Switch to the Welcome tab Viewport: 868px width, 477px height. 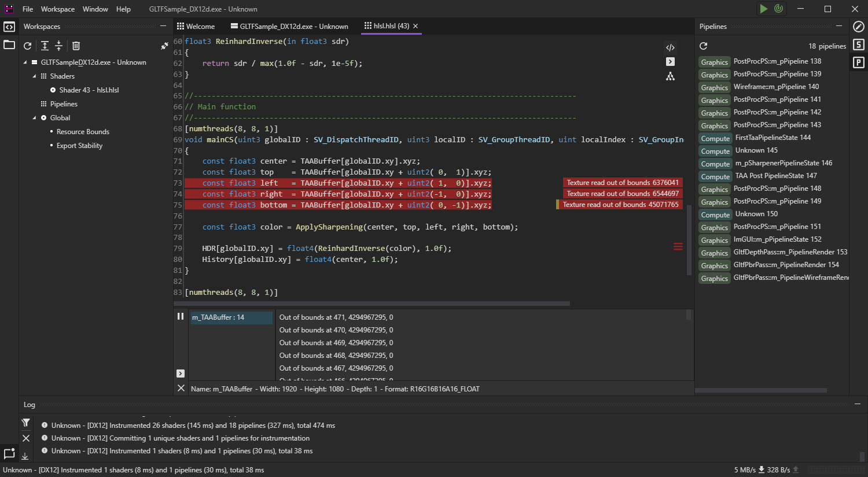tap(196, 26)
